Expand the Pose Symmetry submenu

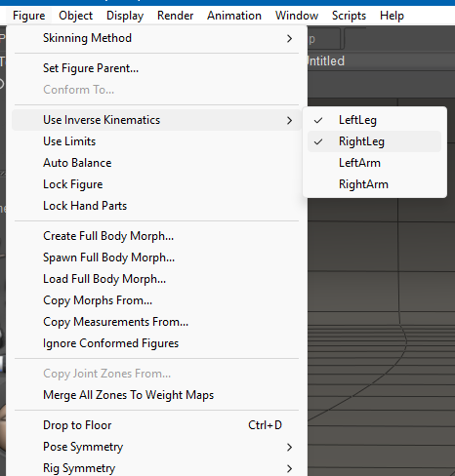click(156, 447)
